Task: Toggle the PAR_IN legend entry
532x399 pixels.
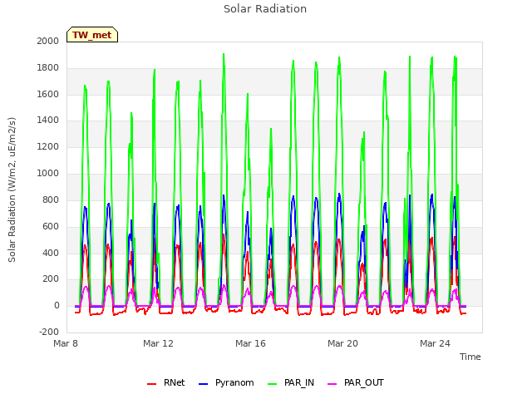Action: tap(291, 382)
